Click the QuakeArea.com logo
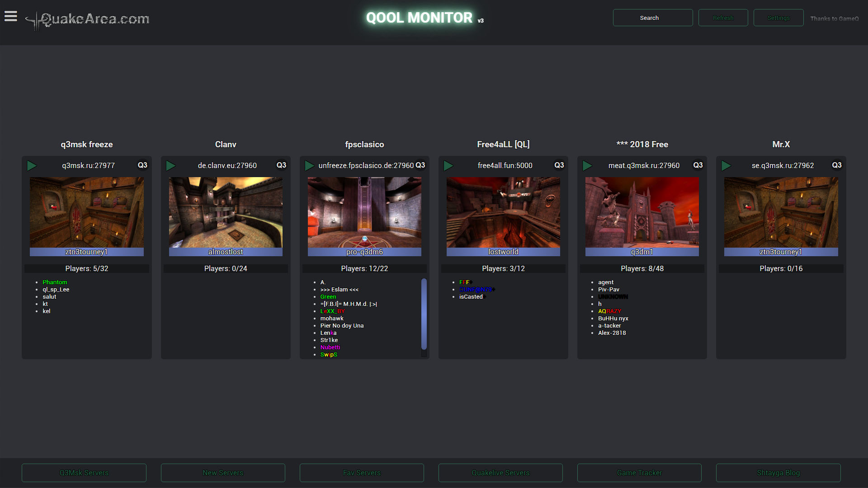Image resolution: width=868 pixels, height=488 pixels. (87, 19)
